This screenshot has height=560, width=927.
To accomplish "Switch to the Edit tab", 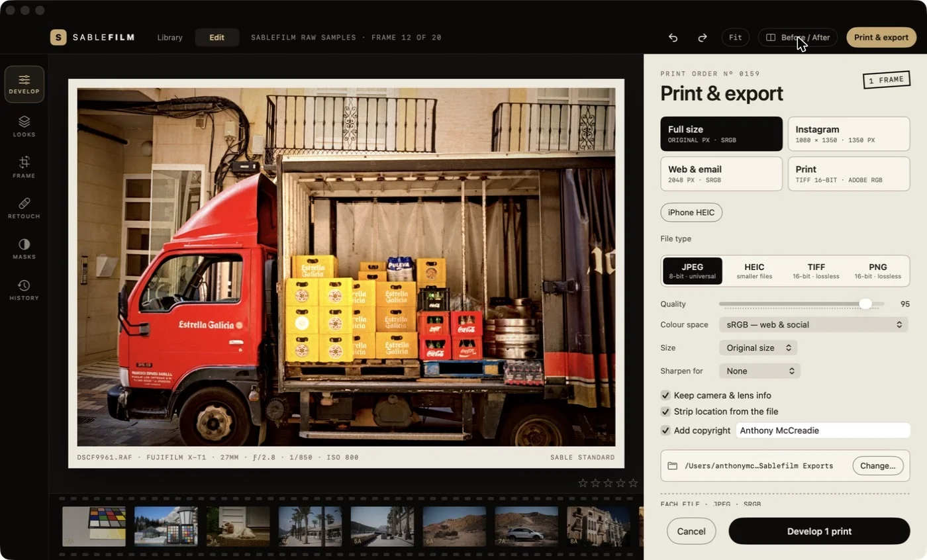I will tap(217, 38).
